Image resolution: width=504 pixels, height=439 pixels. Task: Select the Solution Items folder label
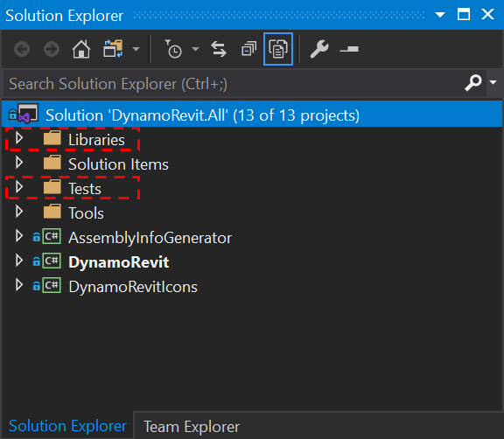point(118,164)
